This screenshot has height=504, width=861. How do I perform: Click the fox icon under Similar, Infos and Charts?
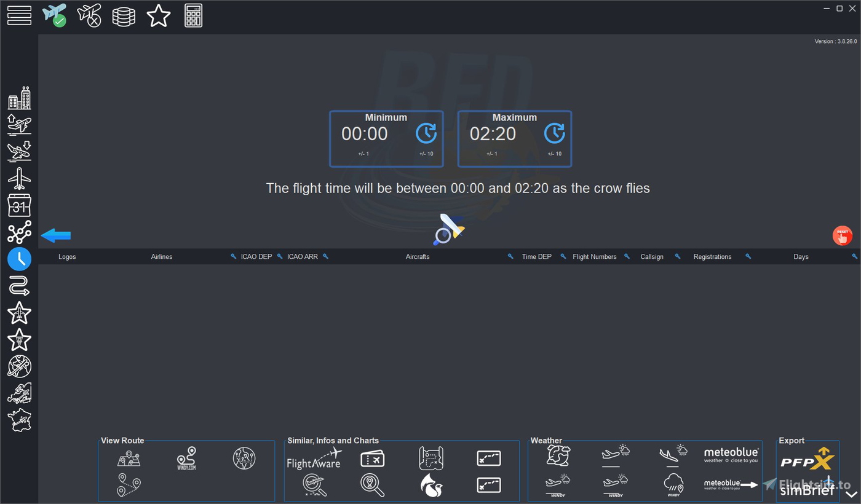pos(431,485)
